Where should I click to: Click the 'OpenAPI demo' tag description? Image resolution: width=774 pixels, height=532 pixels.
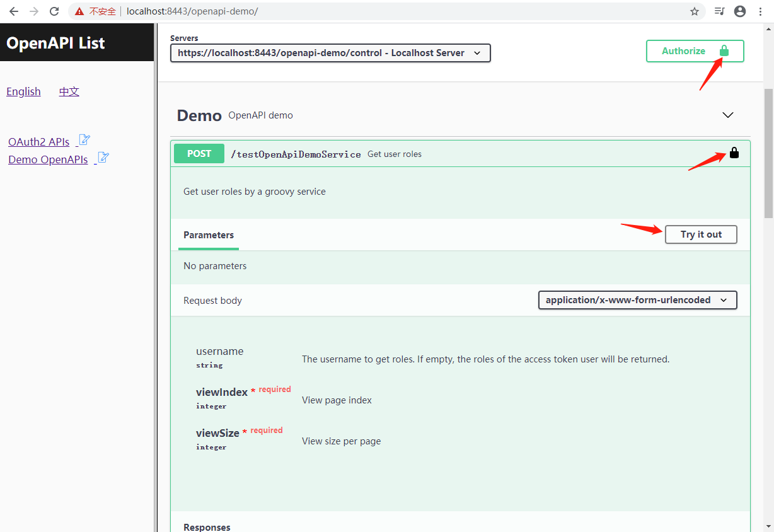tap(260, 115)
